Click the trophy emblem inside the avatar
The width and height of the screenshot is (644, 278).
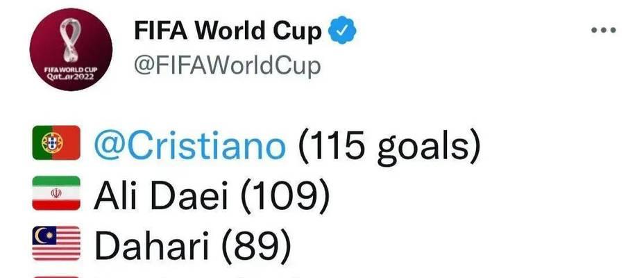click(71, 40)
